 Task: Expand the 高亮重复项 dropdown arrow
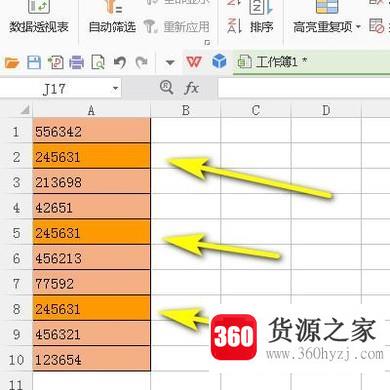pos(358,27)
